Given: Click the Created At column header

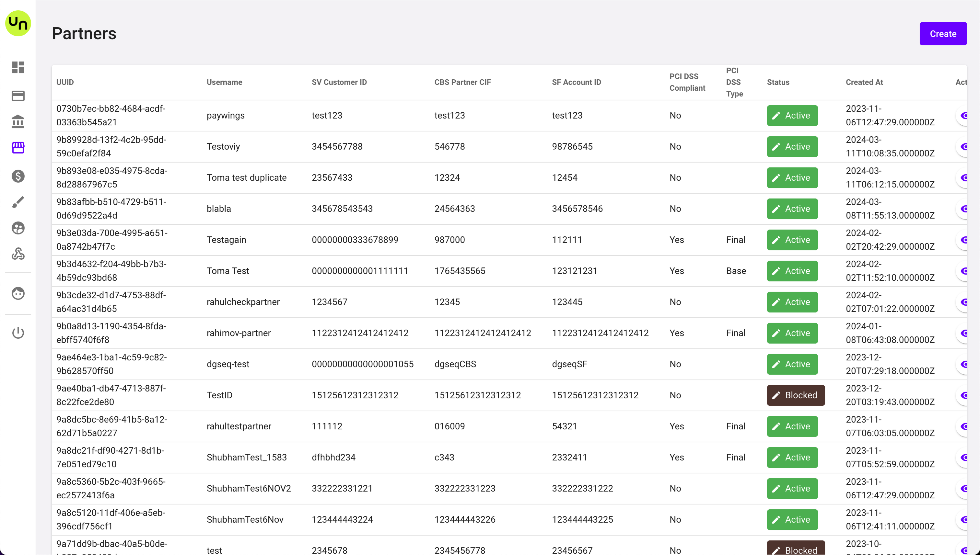Looking at the screenshot, I should [864, 82].
